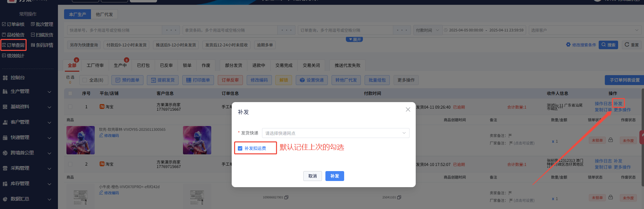The image size is (644, 209).
Task: Open 批次管理 shortcut
Action: pos(42,24)
